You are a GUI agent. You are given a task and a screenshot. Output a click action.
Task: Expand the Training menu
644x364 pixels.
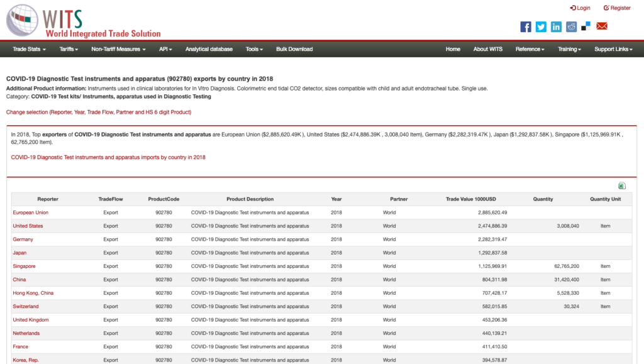click(569, 49)
